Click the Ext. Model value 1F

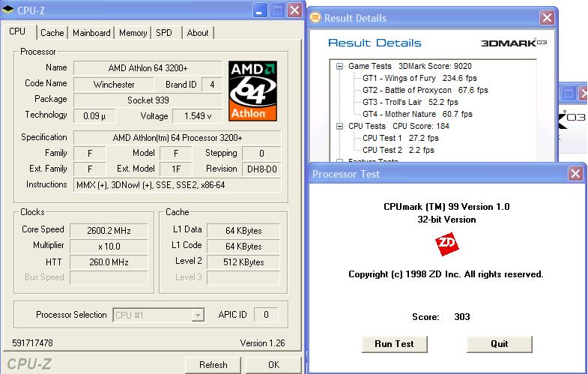176,169
